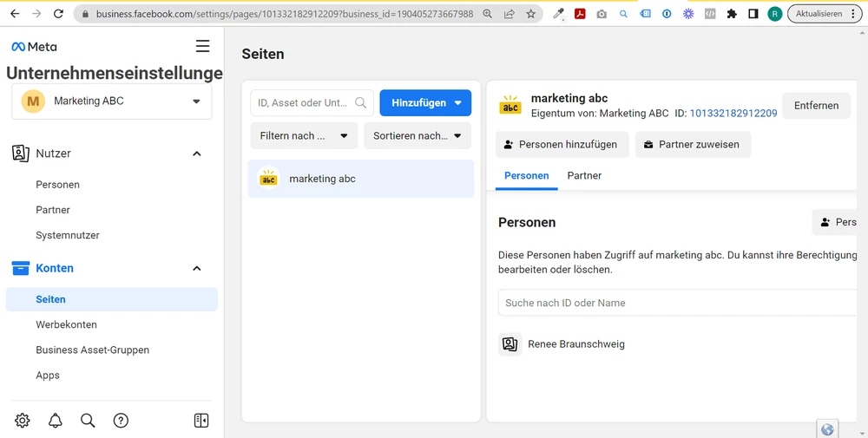Image resolution: width=868 pixels, height=438 pixels.
Task: Click the browser zoom magnifier icon in address bar
Action: click(488, 14)
